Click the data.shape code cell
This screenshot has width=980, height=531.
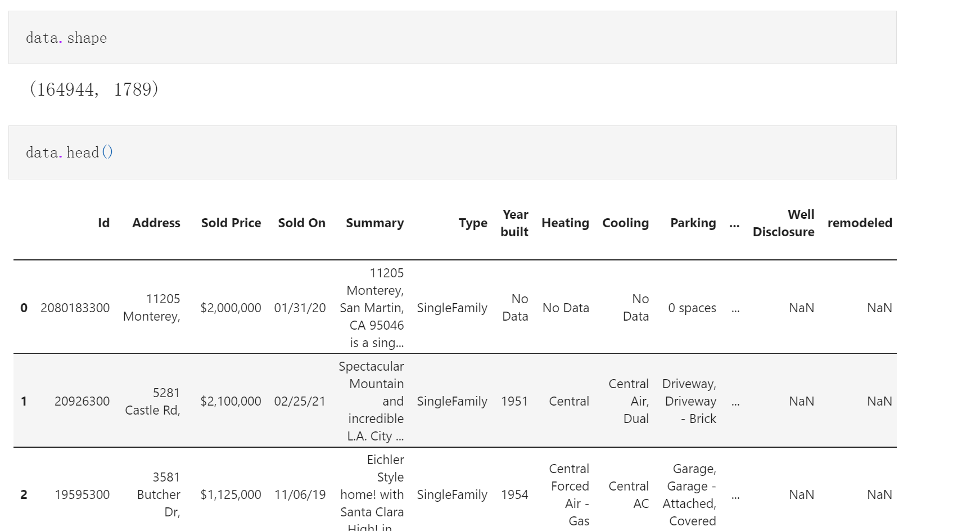tap(452, 38)
